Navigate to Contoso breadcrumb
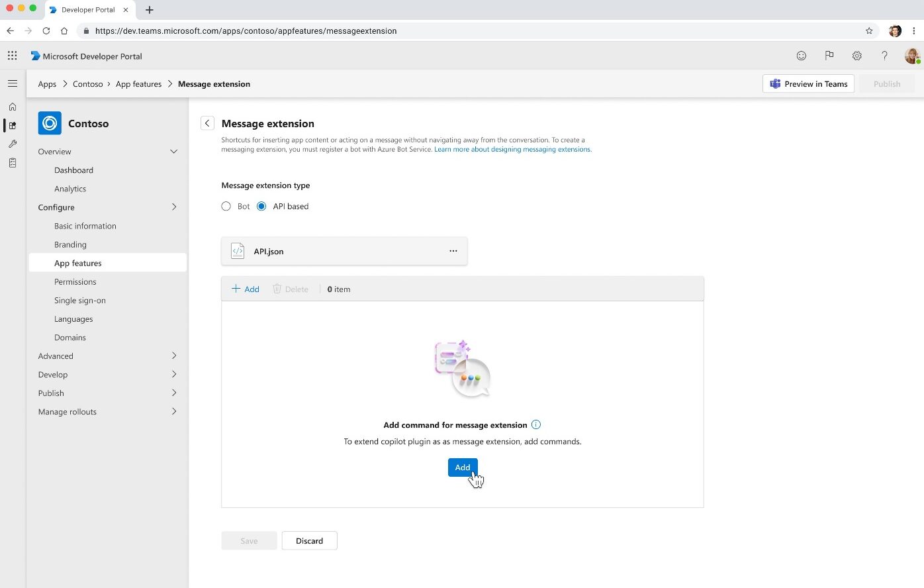Image resolution: width=924 pixels, height=588 pixels. pos(88,84)
